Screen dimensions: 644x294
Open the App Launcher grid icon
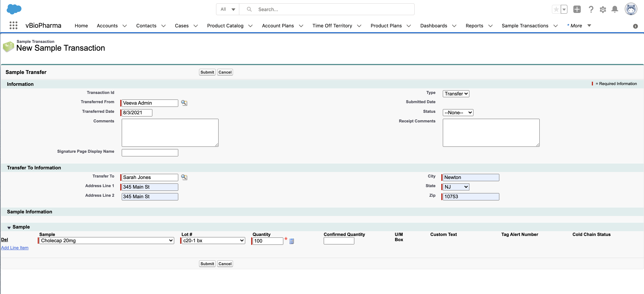coord(13,26)
